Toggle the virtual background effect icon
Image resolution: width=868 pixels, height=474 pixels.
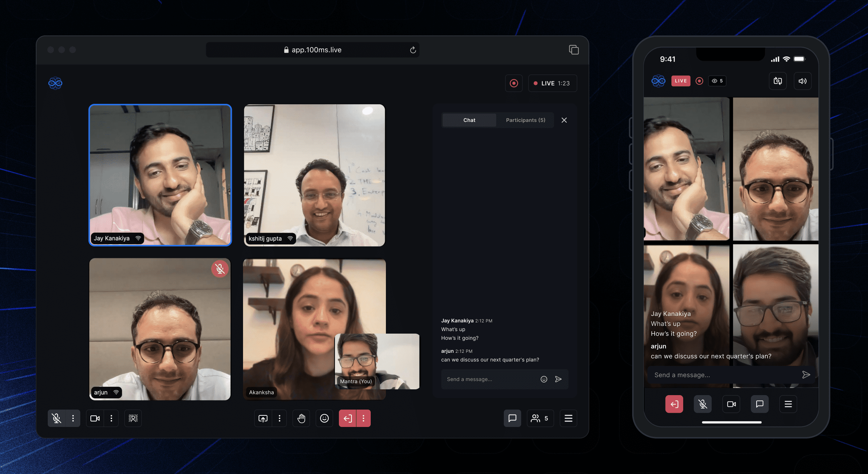click(133, 418)
